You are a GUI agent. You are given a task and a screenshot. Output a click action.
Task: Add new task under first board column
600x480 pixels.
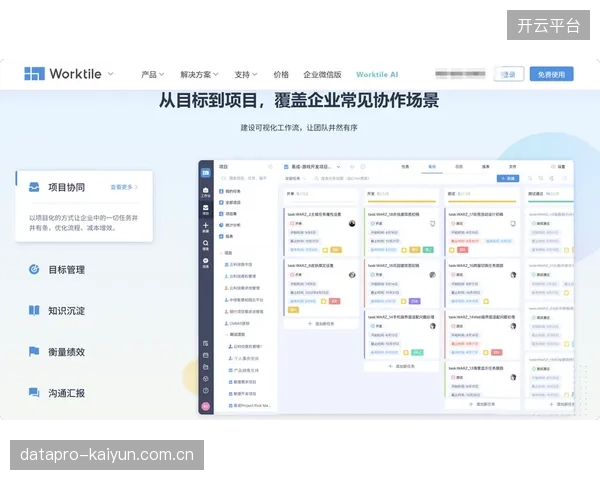[321, 323]
